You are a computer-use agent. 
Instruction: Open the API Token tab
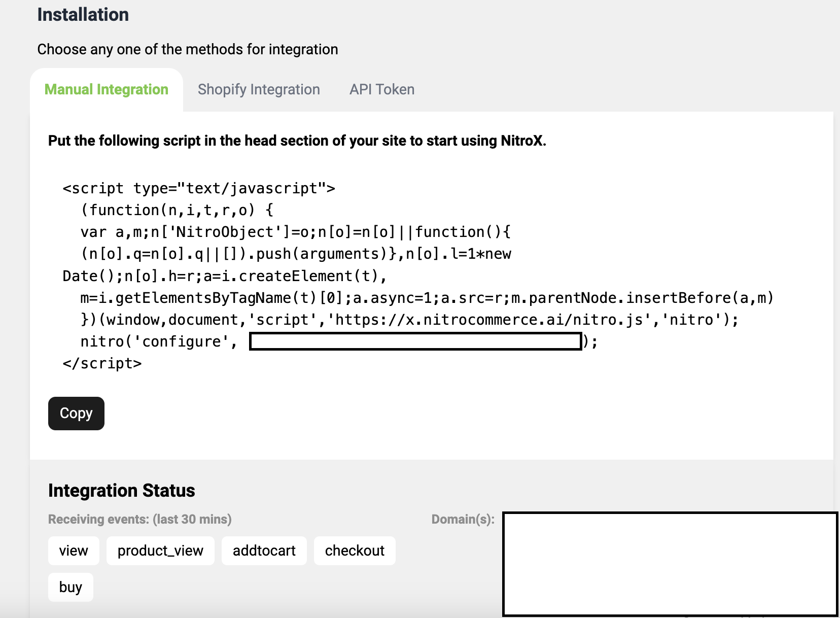coord(382,90)
